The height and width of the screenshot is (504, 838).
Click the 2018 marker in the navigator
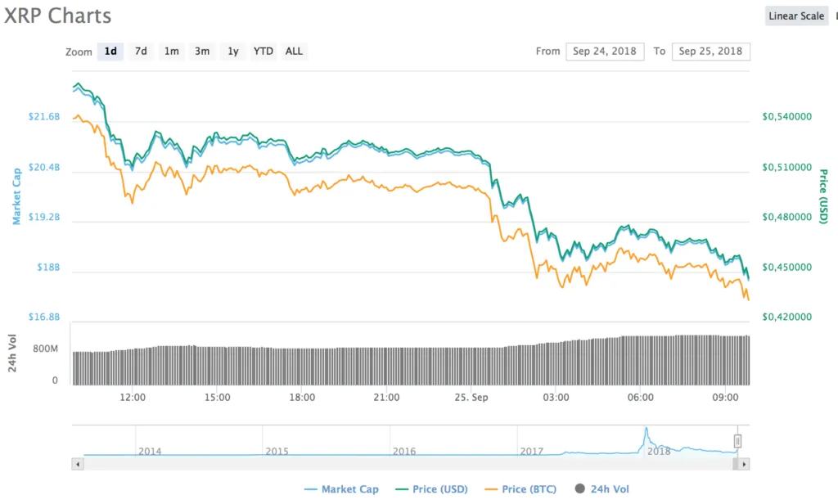(659, 451)
